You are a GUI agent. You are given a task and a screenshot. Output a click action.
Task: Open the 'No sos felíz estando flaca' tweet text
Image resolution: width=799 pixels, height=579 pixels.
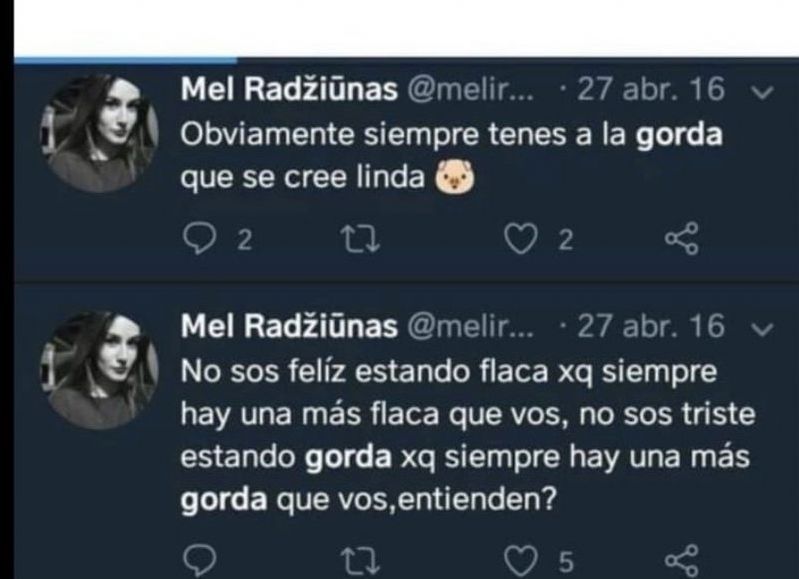click(x=468, y=436)
